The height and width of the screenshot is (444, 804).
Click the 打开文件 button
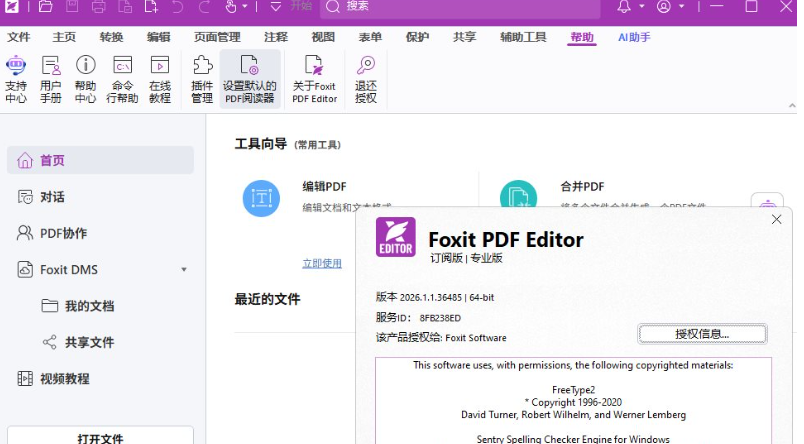pos(100,436)
